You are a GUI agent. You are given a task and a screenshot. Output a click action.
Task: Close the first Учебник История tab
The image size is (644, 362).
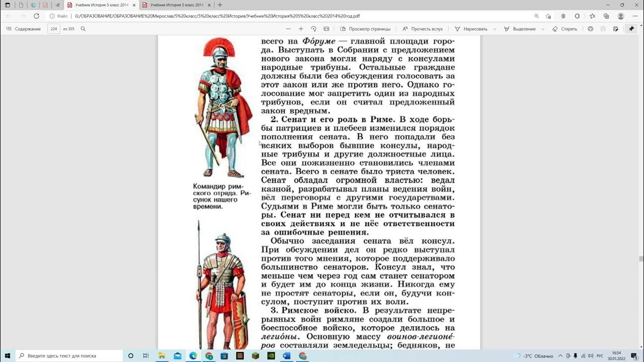point(134,5)
